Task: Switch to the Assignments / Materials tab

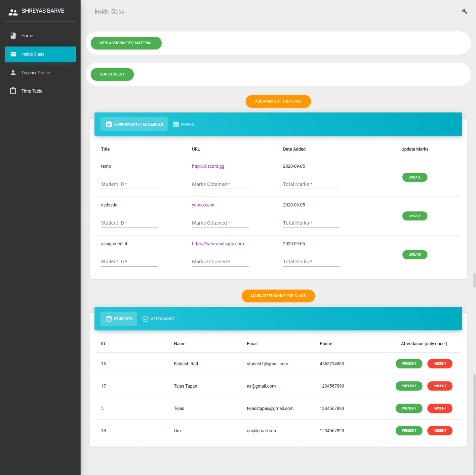Action: (134, 124)
